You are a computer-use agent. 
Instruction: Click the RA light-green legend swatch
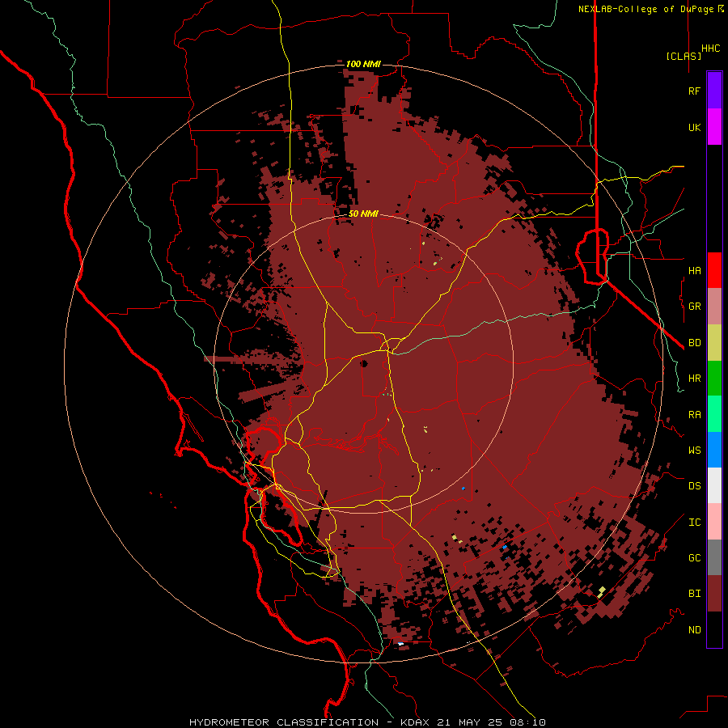714,414
